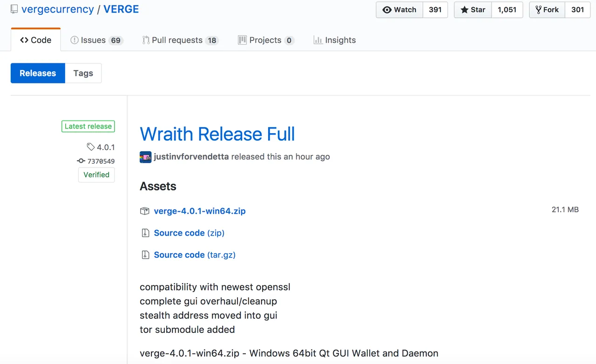
Task: Click justinvforvendetta's avatar image
Action: pos(145,157)
